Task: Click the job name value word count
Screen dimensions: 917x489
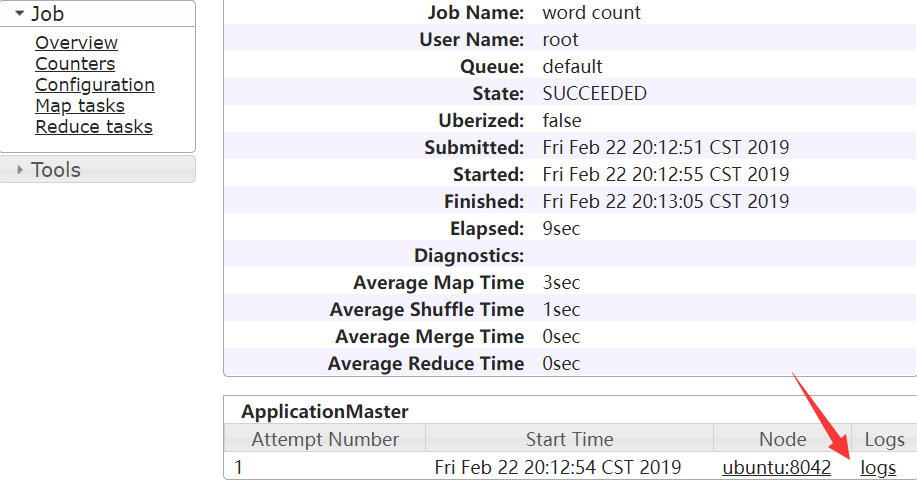Action: point(591,13)
